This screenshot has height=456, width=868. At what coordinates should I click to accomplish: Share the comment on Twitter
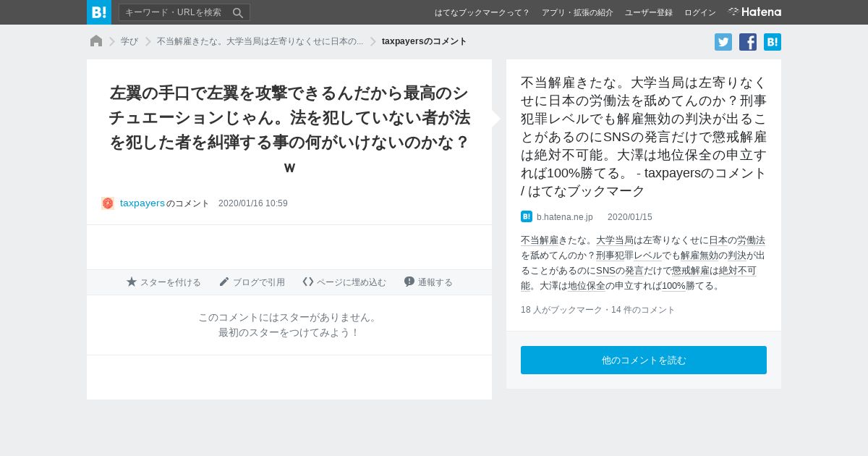[x=723, y=42]
